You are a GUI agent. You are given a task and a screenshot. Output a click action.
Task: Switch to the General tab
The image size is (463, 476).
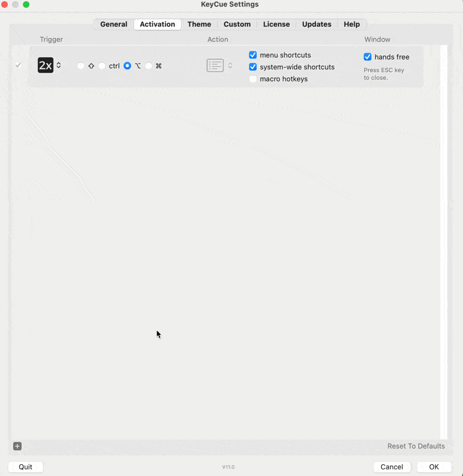point(114,24)
